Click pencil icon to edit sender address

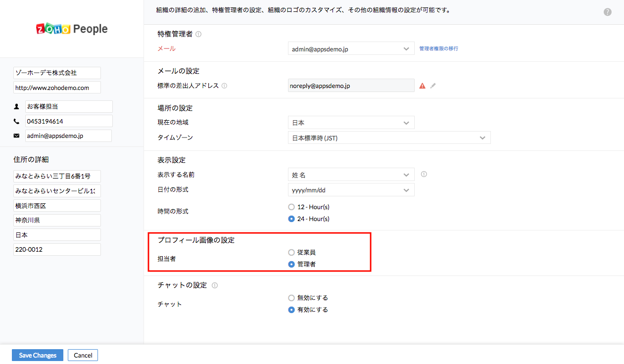point(433,86)
